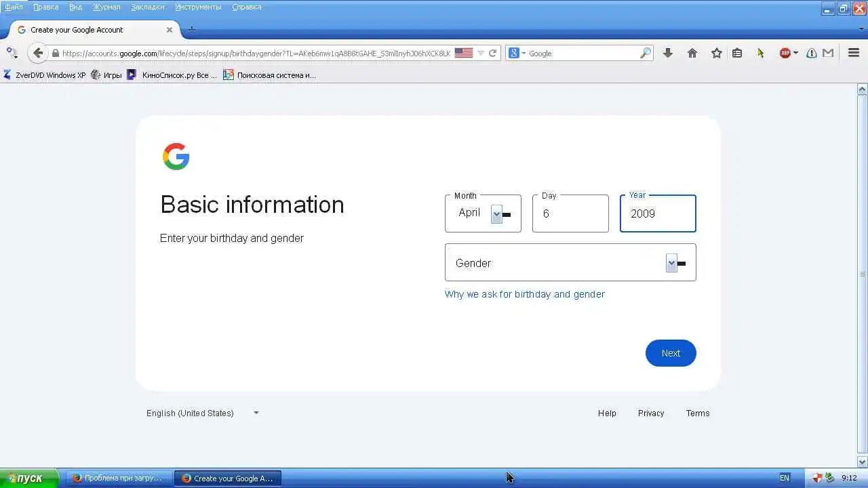This screenshot has height=488, width=868.
Task: Click the US flag icon in the address bar
Action: [464, 53]
